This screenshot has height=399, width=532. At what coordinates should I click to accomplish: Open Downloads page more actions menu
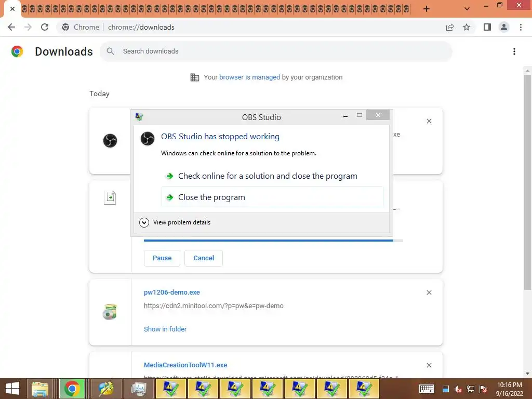click(514, 51)
